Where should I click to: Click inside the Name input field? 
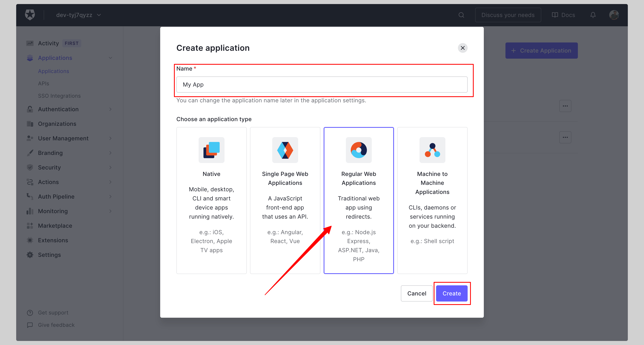[322, 85]
